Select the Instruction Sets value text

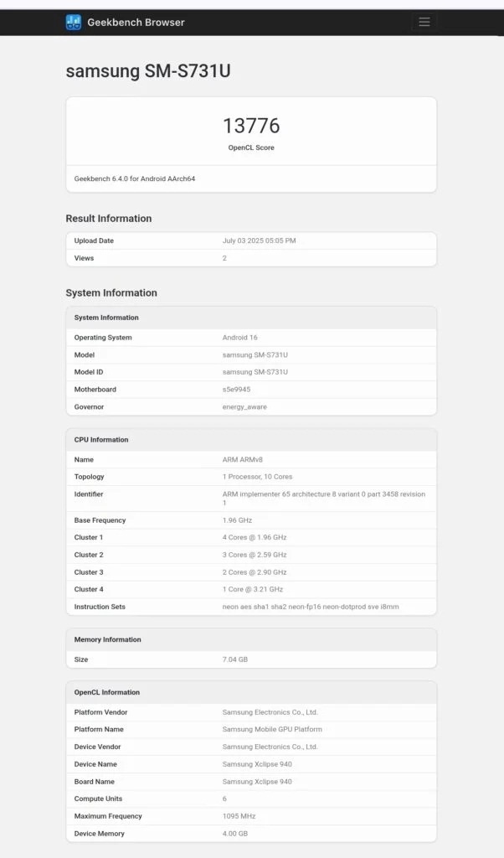[311, 607]
